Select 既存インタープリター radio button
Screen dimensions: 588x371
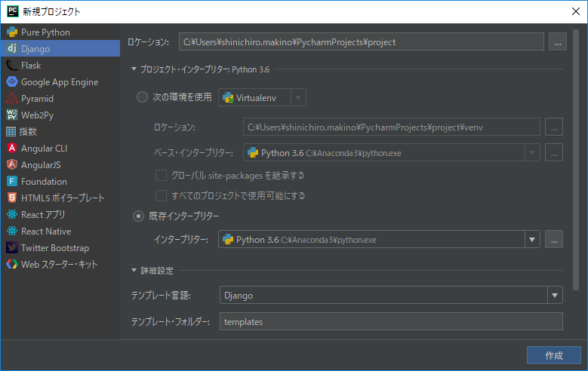coord(138,216)
